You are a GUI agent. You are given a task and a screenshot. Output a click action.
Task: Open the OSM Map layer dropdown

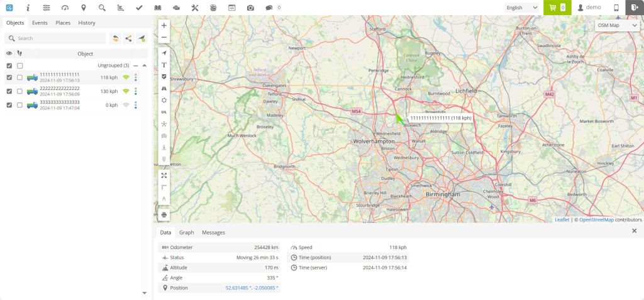[617, 25]
